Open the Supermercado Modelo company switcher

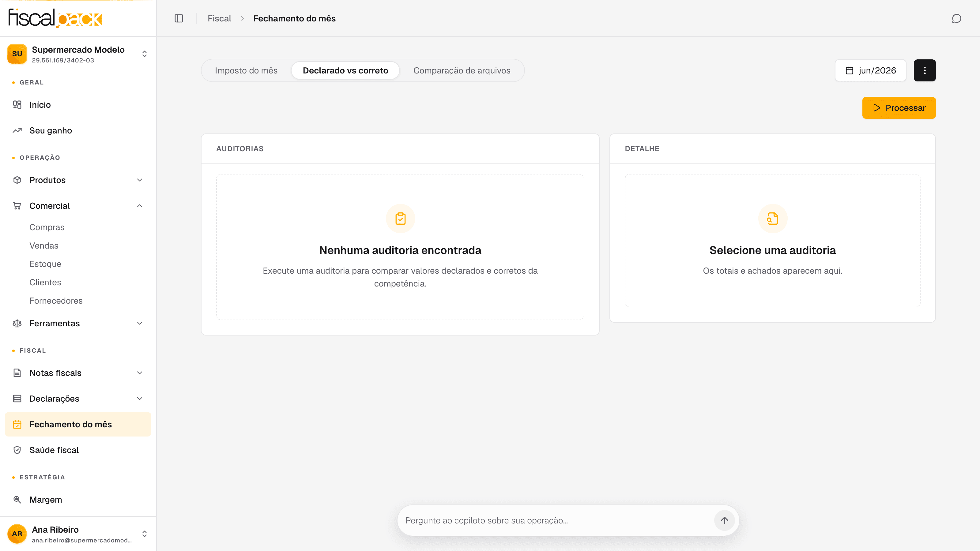point(78,54)
